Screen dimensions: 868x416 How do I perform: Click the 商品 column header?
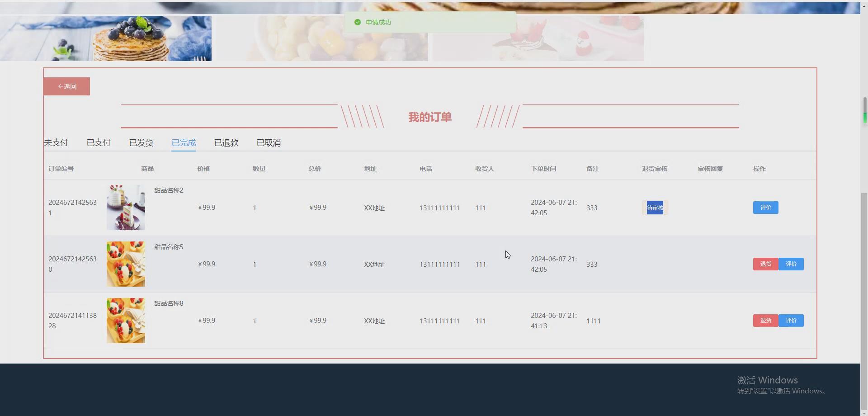point(147,169)
